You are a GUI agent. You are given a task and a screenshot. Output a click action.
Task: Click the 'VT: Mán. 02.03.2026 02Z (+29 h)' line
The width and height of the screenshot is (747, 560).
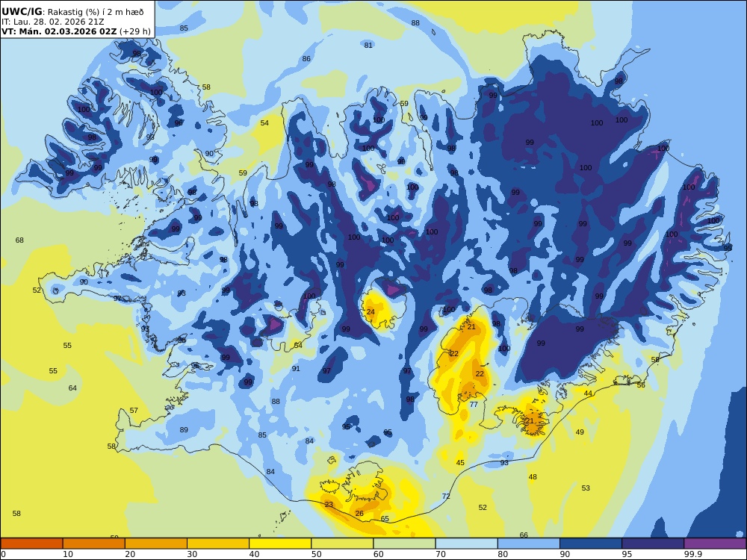[75, 31]
